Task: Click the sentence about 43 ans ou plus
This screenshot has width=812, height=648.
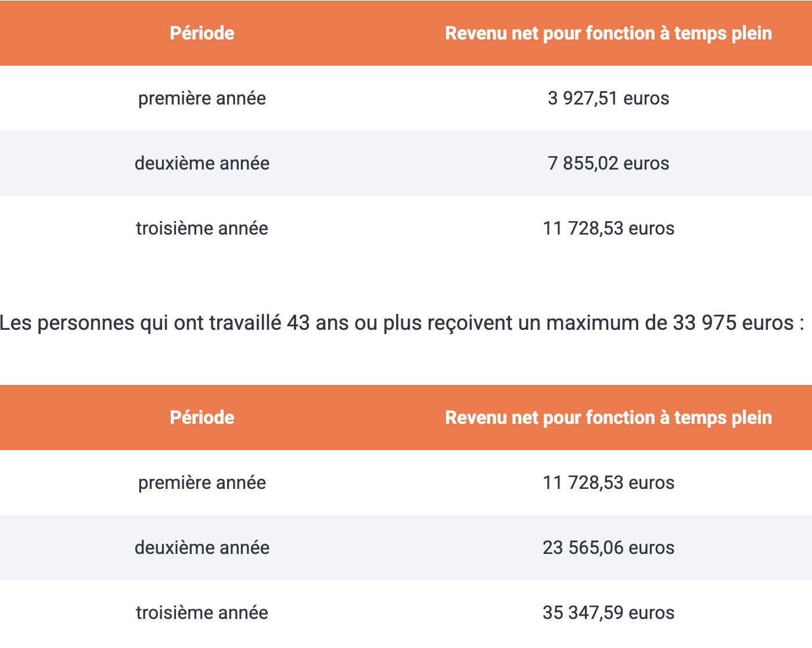Action: 402,322
